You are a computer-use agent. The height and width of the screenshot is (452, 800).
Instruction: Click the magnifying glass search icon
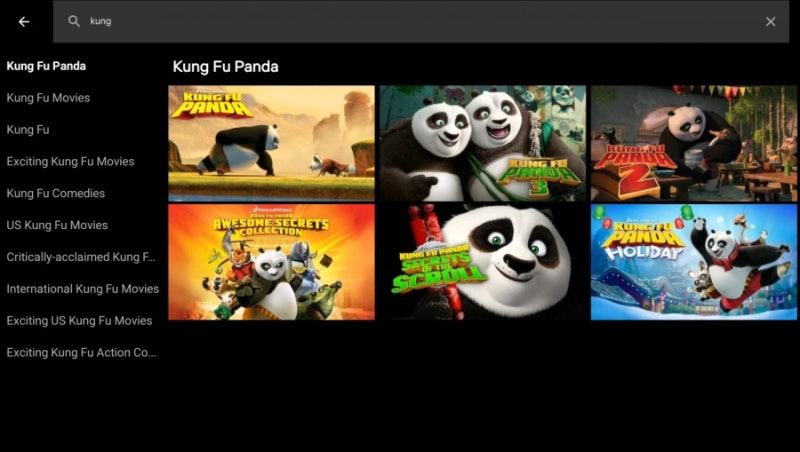click(x=74, y=21)
